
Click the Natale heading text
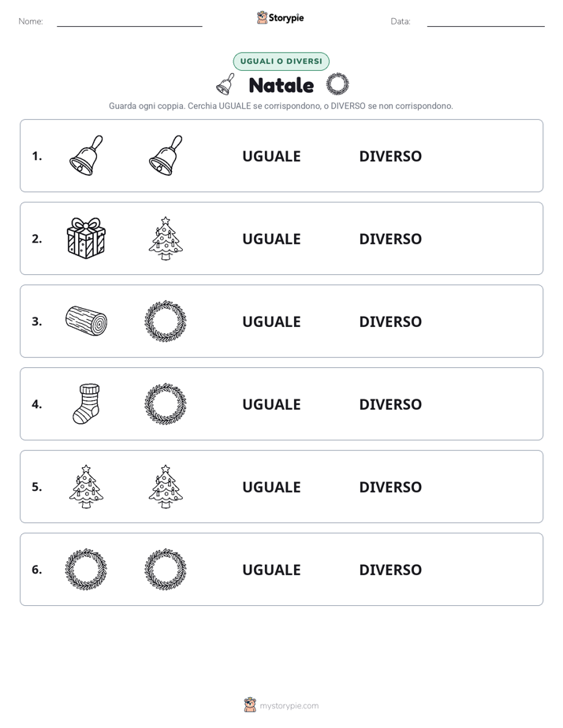pyautogui.click(x=281, y=85)
